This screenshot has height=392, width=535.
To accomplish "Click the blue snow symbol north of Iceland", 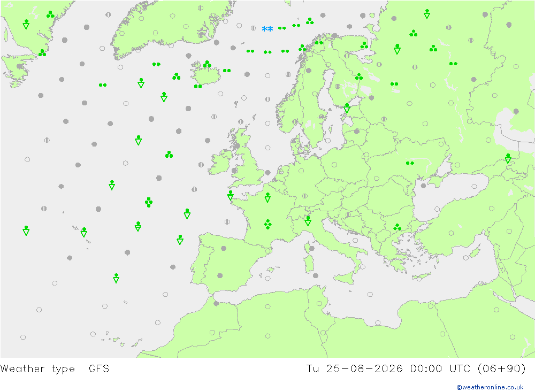I will 267,29.
